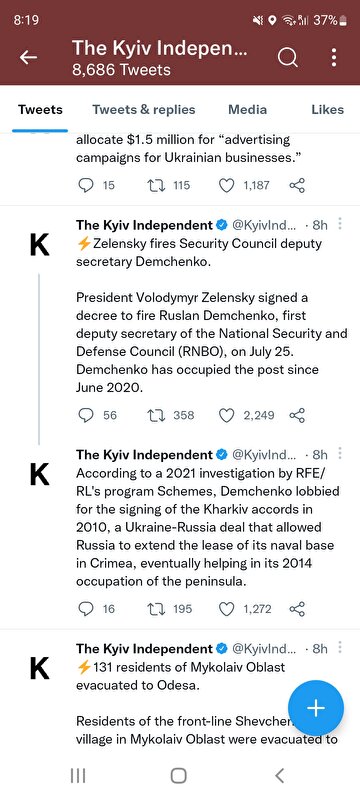Tap the Android home navigation button
The height and width of the screenshot is (800, 360).
point(178,776)
